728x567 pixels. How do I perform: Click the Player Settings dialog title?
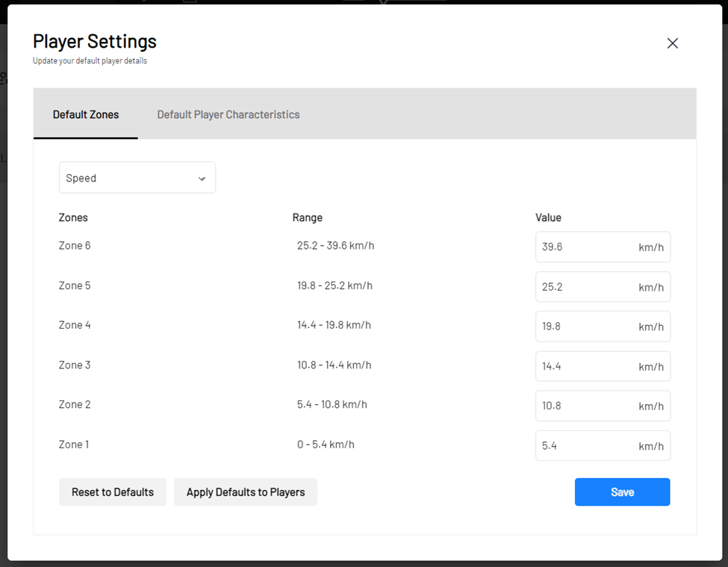pyautogui.click(x=95, y=41)
